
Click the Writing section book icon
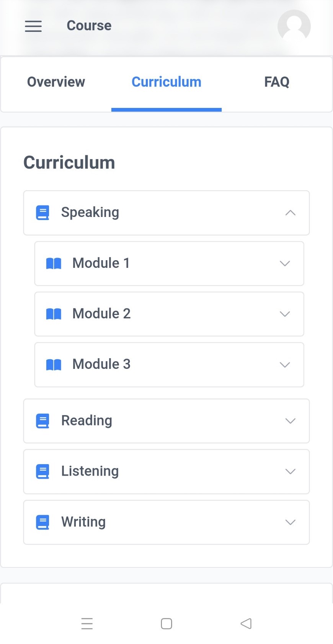tap(42, 522)
